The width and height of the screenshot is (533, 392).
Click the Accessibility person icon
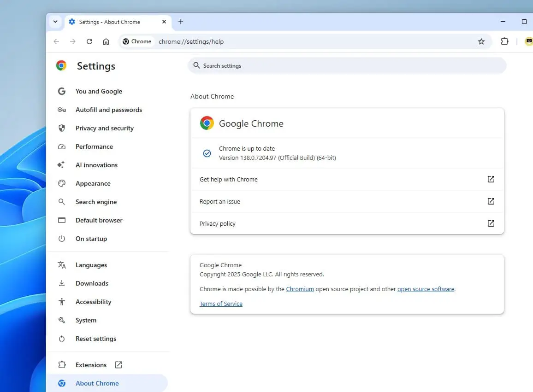click(x=61, y=302)
